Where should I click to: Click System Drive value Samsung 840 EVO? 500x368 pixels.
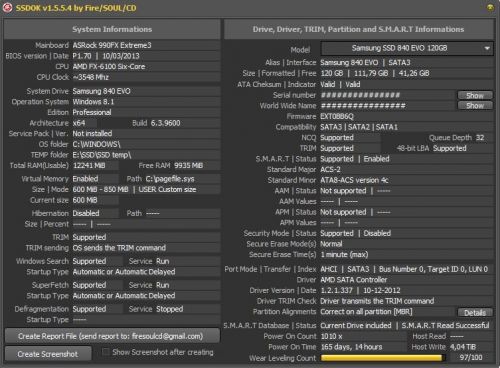102,91
